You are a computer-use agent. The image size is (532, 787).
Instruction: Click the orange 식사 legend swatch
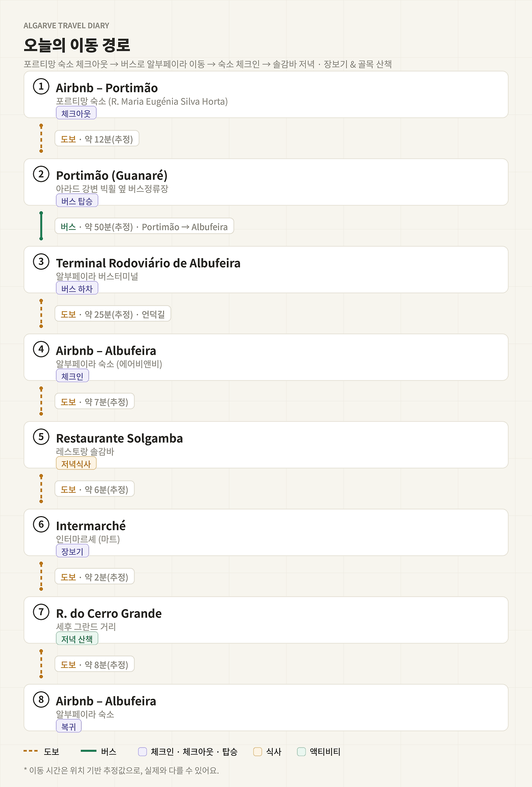pyautogui.click(x=258, y=752)
